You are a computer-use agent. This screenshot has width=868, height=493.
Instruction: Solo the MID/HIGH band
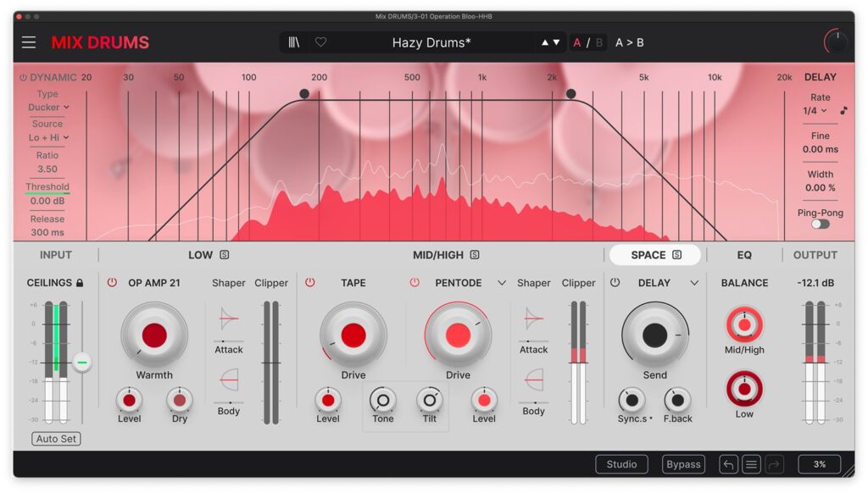click(x=475, y=254)
